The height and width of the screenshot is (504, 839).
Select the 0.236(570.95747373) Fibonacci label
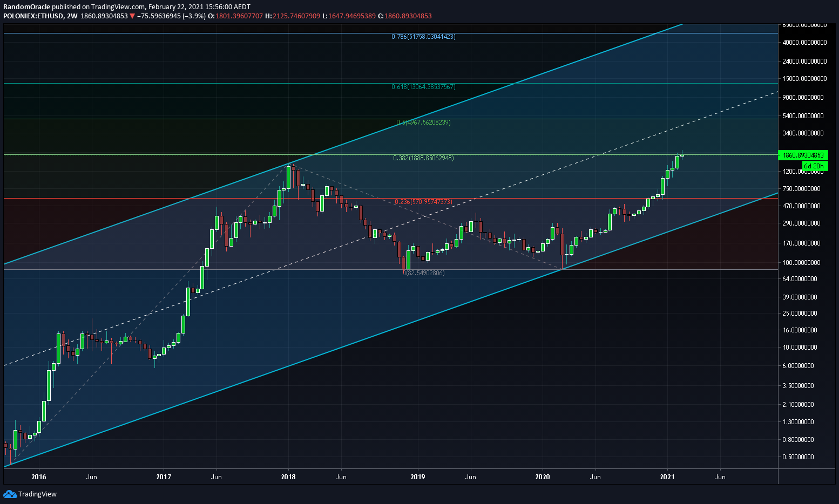coord(423,202)
